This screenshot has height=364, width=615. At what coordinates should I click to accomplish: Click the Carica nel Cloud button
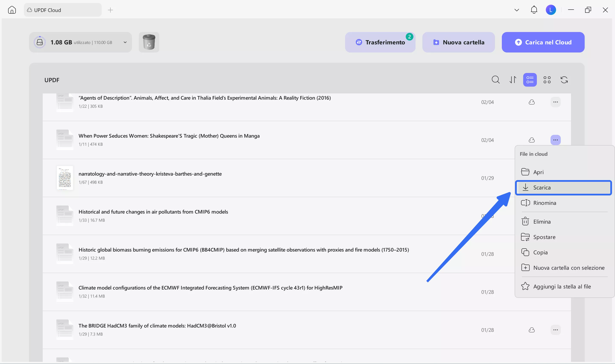(543, 42)
